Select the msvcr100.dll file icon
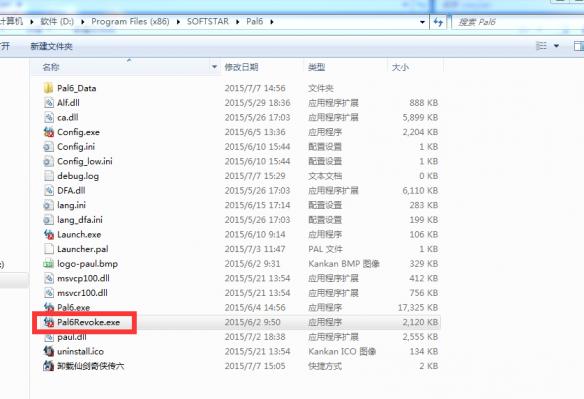The height and width of the screenshot is (399, 584). (48, 293)
